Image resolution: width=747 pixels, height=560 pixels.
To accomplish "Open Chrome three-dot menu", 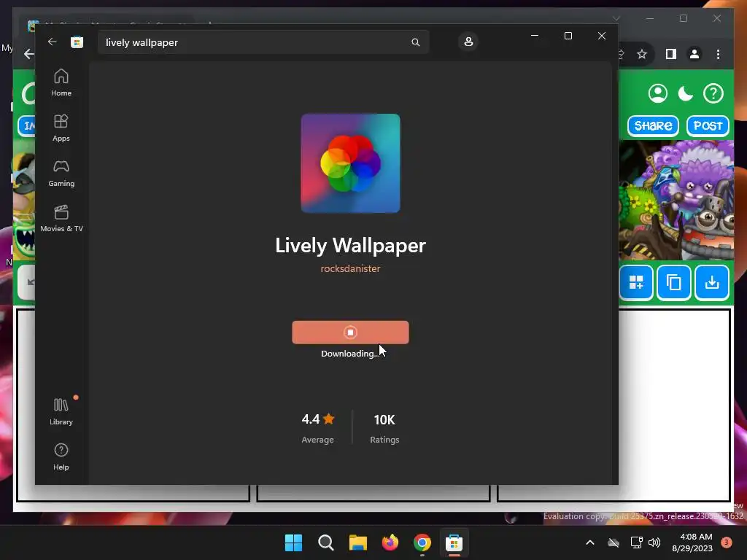I will (x=718, y=54).
